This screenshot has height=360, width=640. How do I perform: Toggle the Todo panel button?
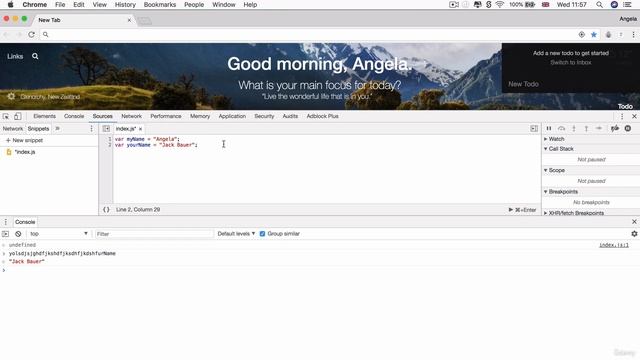[x=625, y=106]
